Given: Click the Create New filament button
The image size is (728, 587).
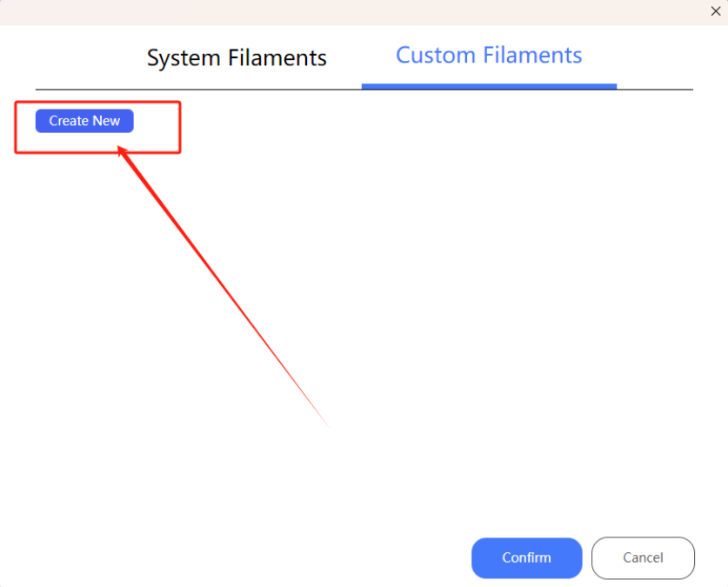Looking at the screenshot, I should 84,121.
